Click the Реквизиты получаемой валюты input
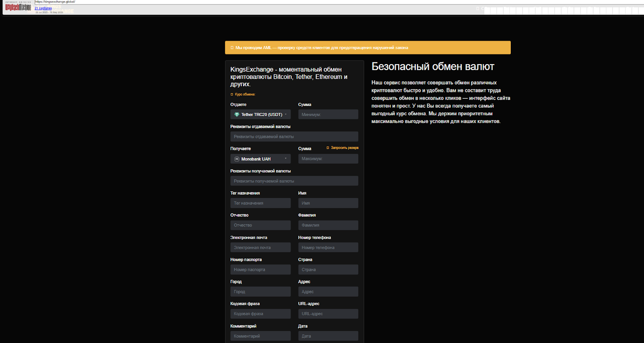Viewport: 644px width, 343px height. [x=294, y=181]
